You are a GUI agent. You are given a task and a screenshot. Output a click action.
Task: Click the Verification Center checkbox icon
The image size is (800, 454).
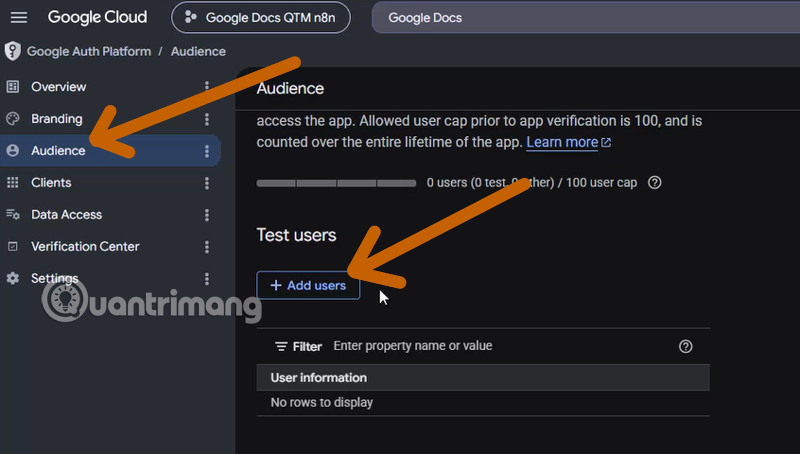point(13,246)
